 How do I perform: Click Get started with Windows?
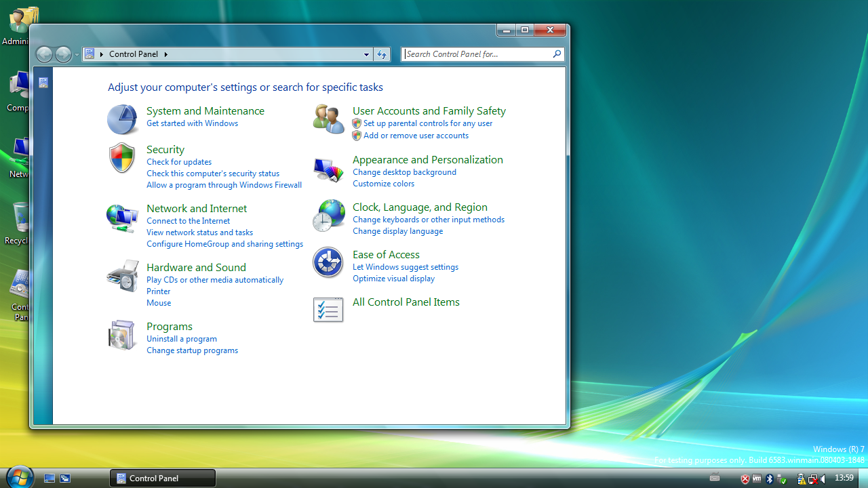[192, 123]
